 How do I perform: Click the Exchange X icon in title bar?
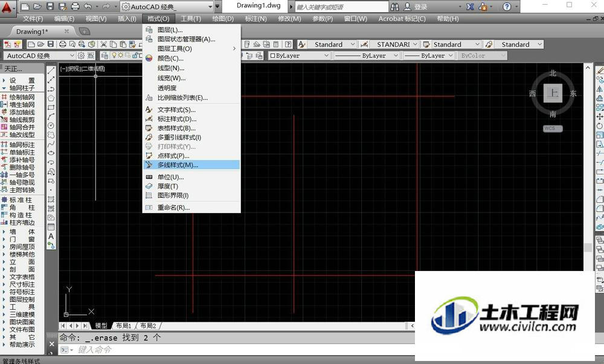(x=470, y=7)
